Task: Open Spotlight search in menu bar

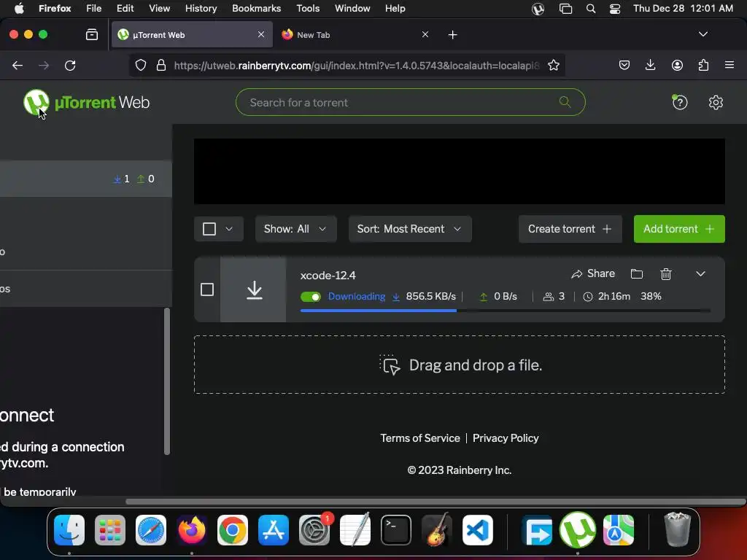Action: (591, 9)
